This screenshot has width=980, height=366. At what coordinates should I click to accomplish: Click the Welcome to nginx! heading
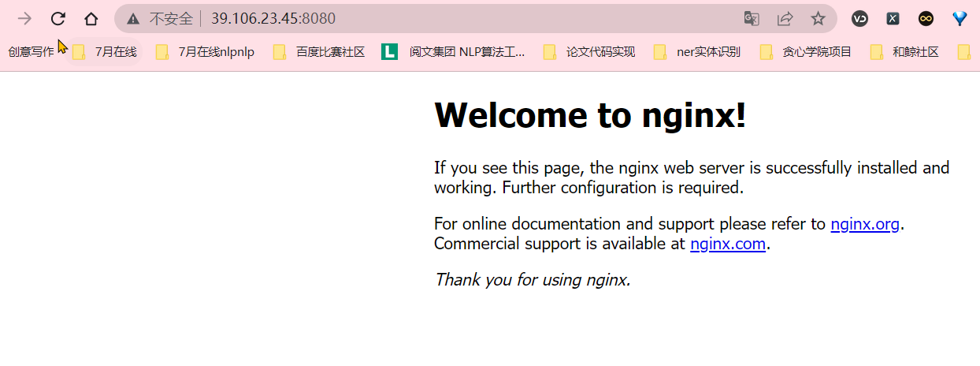(x=590, y=116)
